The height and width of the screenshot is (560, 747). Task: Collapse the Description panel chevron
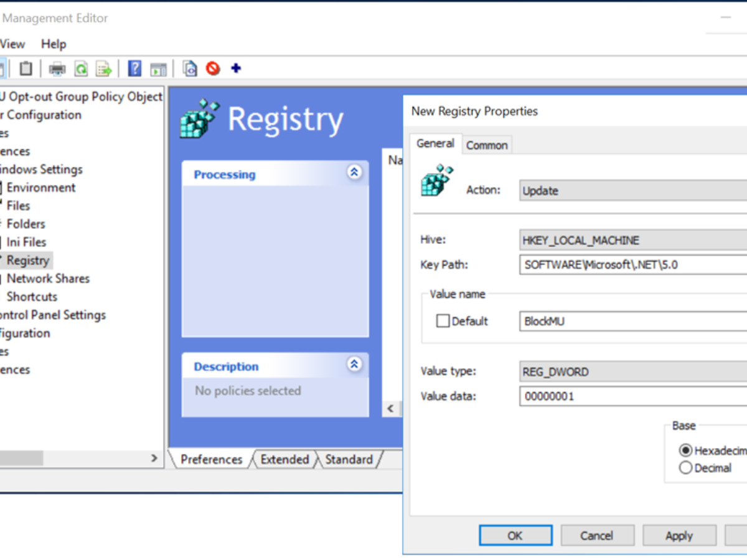pos(354,365)
